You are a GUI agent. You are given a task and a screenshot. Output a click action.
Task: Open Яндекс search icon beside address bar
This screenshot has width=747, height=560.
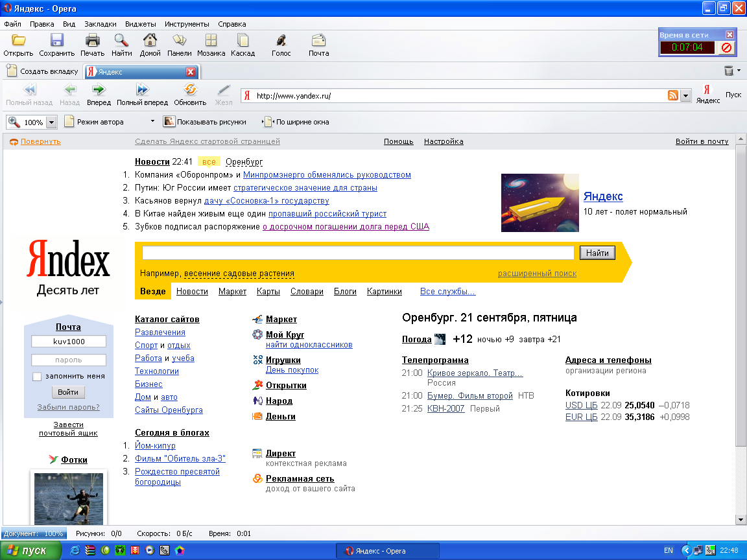point(707,89)
